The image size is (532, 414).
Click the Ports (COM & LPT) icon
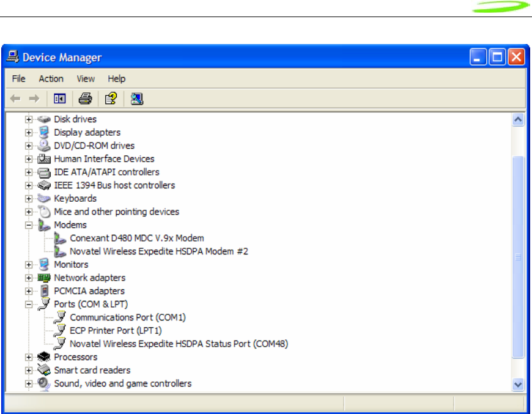click(44, 304)
